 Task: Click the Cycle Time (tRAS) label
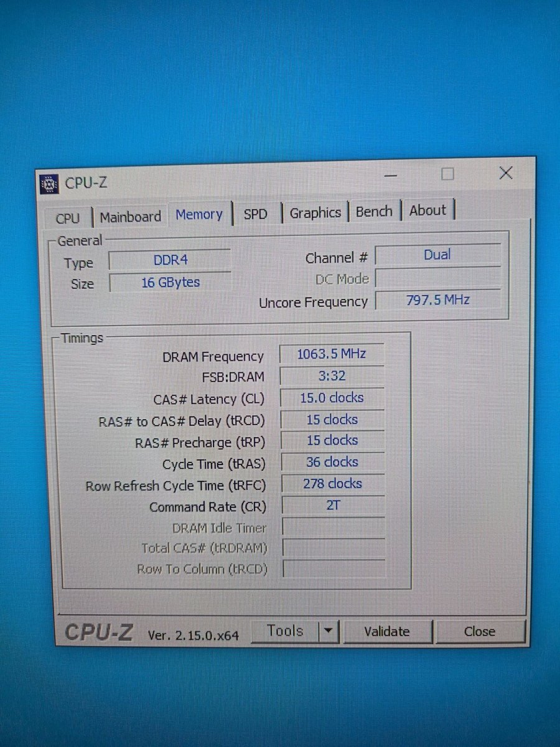(x=213, y=464)
